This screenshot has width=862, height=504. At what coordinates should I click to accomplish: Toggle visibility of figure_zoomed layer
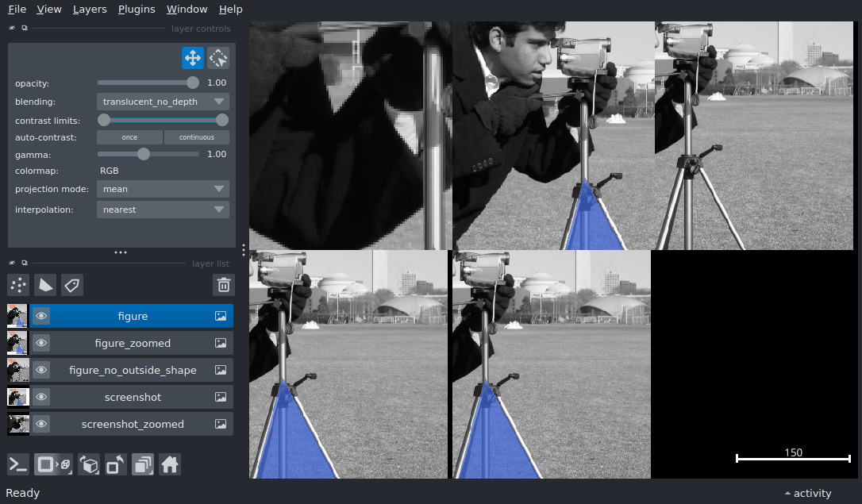point(41,343)
